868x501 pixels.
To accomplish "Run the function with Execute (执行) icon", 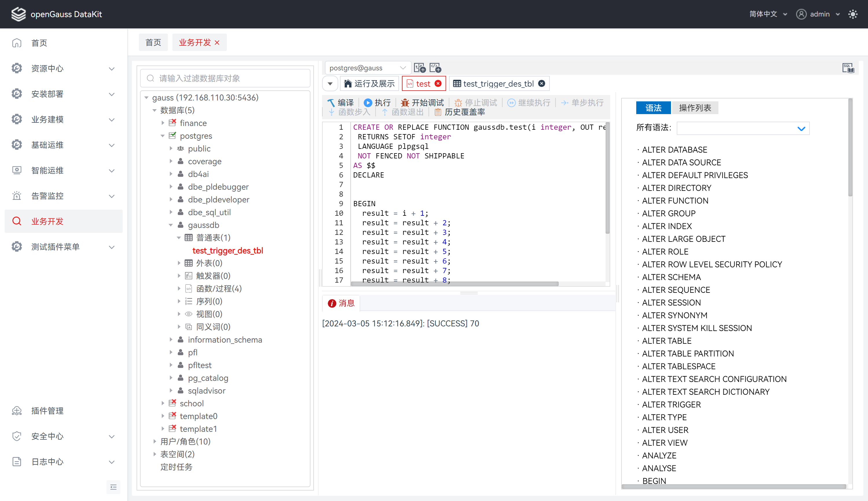I will pos(368,103).
